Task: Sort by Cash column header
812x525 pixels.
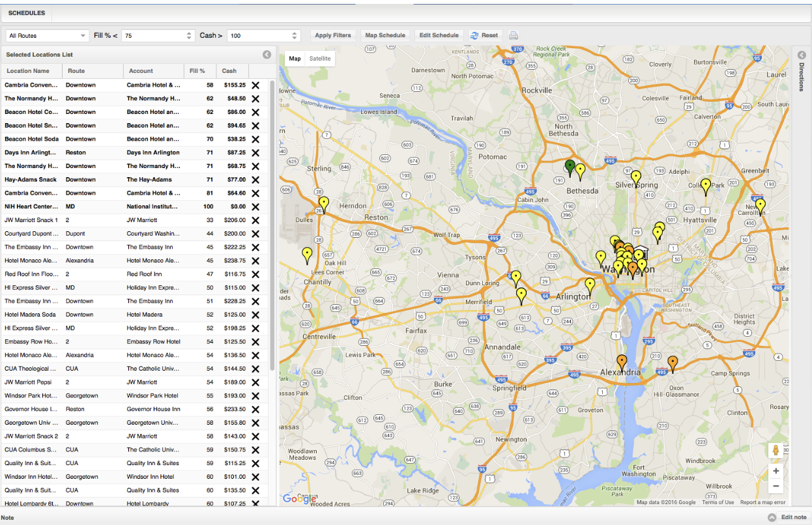Action: pyautogui.click(x=232, y=71)
